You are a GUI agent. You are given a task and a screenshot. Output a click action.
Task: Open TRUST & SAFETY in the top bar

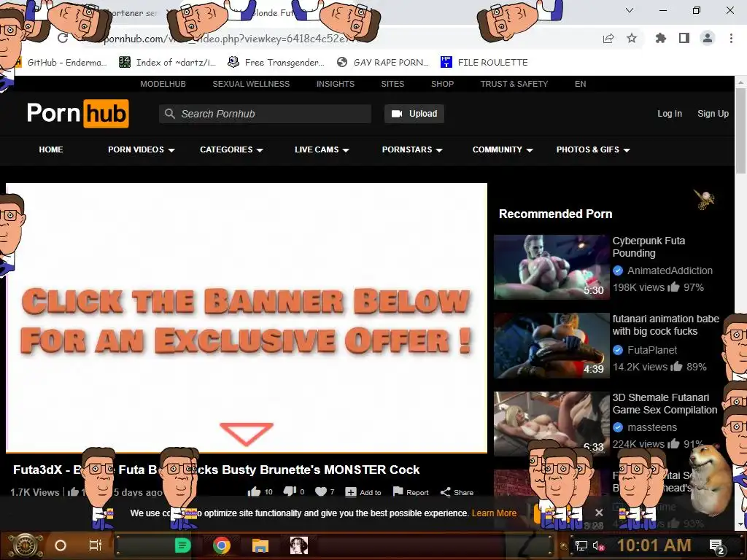click(x=514, y=84)
